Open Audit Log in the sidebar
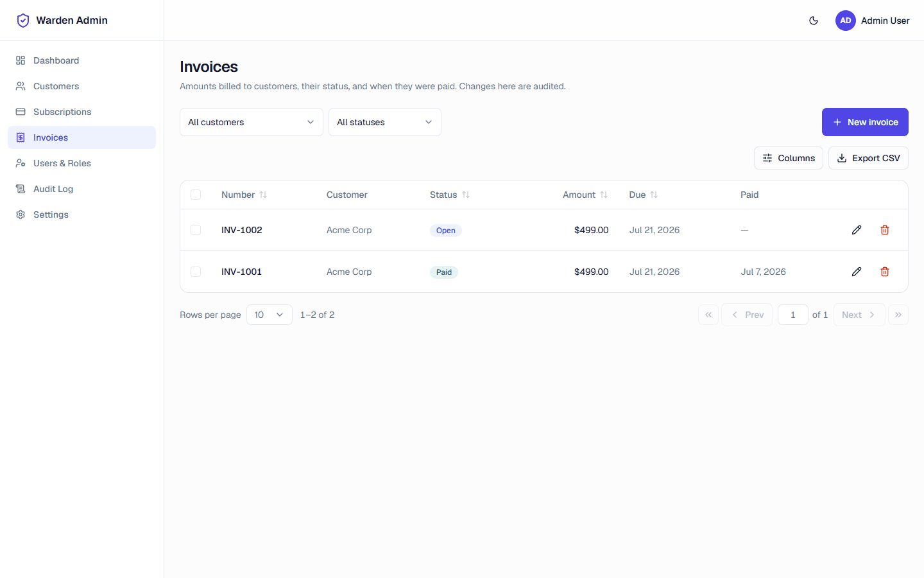This screenshot has width=924, height=578. coord(81,189)
